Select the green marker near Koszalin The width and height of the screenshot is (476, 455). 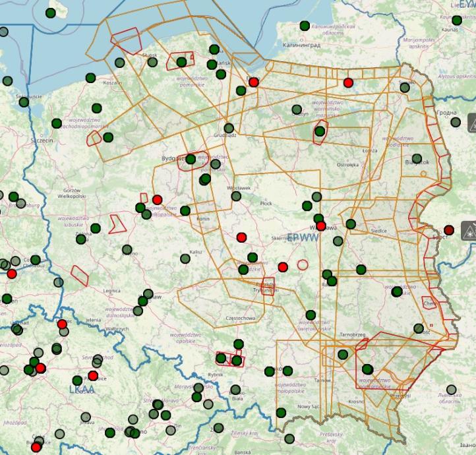[90, 78]
